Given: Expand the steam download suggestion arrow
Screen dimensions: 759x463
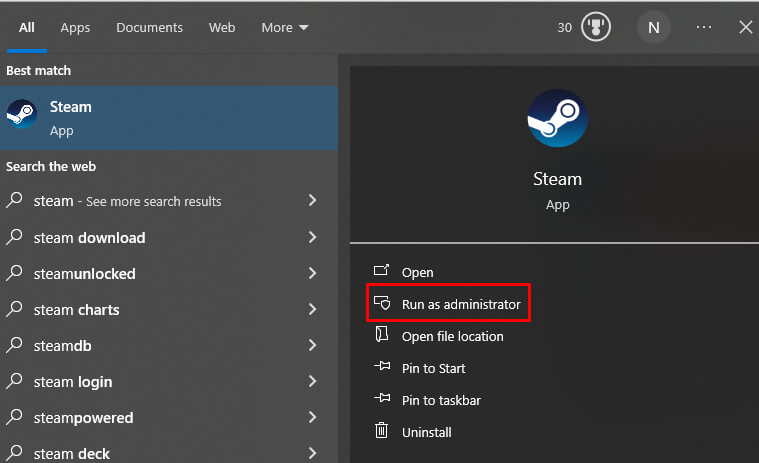Looking at the screenshot, I should click(x=312, y=238).
